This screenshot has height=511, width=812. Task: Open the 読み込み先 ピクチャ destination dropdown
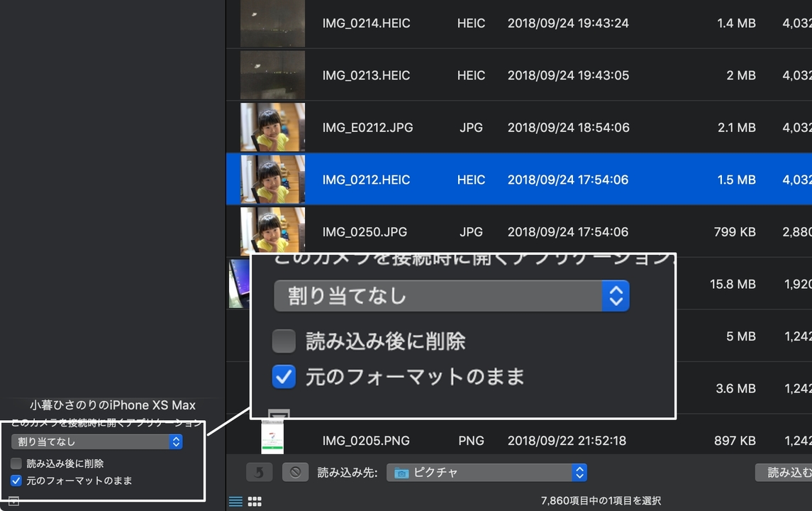pos(486,473)
